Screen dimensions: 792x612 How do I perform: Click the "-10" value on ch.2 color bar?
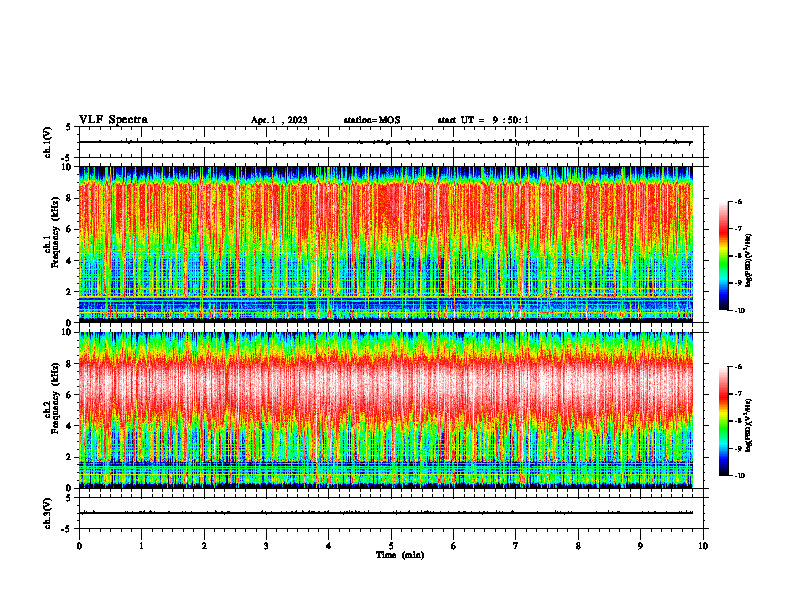click(x=739, y=475)
